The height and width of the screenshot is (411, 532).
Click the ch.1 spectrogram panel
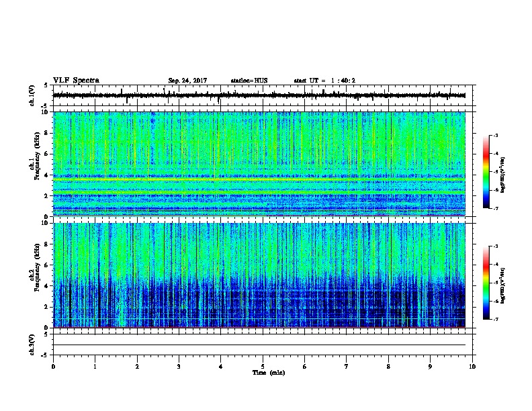[259, 164]
